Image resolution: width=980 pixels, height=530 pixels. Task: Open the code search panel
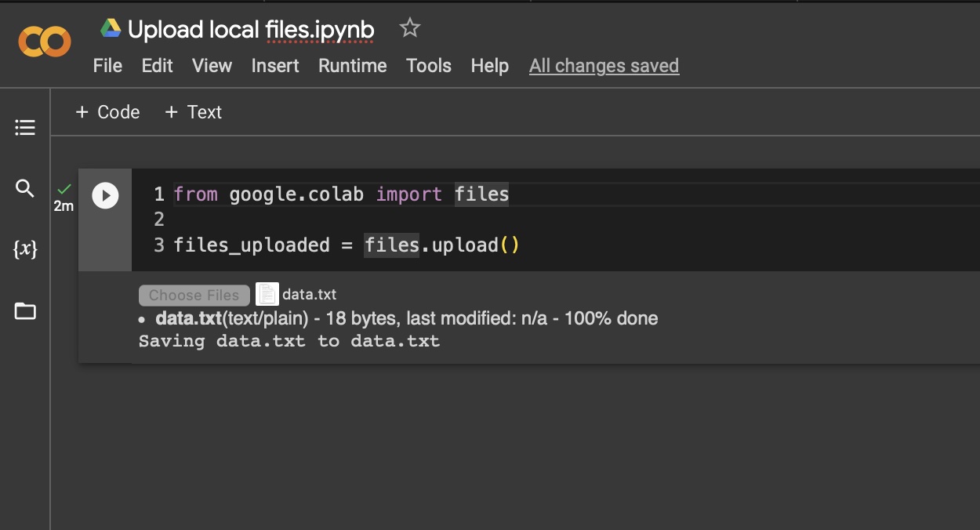(x=24, y=188)
